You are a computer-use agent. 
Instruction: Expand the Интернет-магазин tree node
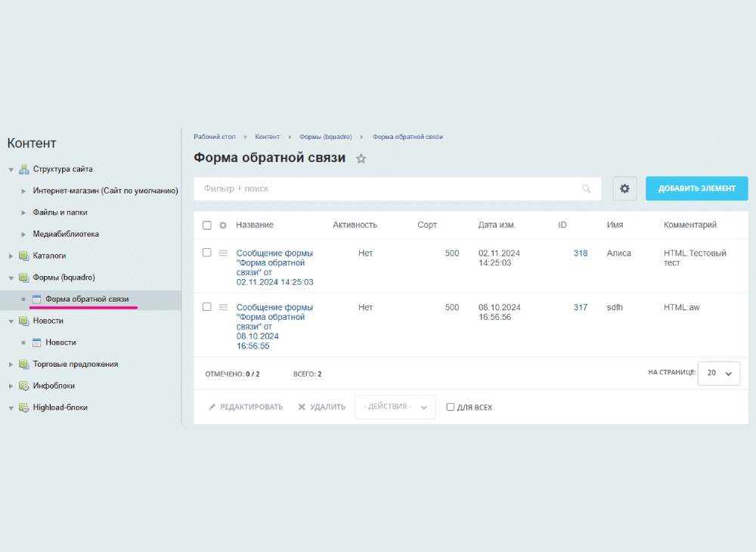click(23, 191)
